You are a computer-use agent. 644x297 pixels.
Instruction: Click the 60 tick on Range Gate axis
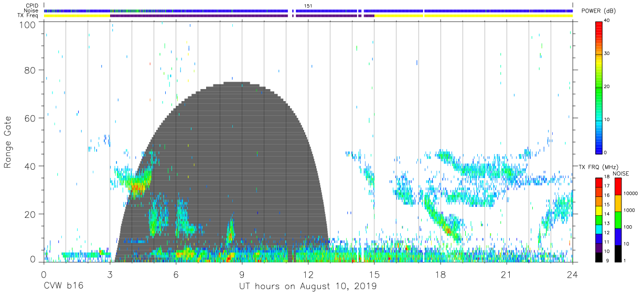(30, 118)
